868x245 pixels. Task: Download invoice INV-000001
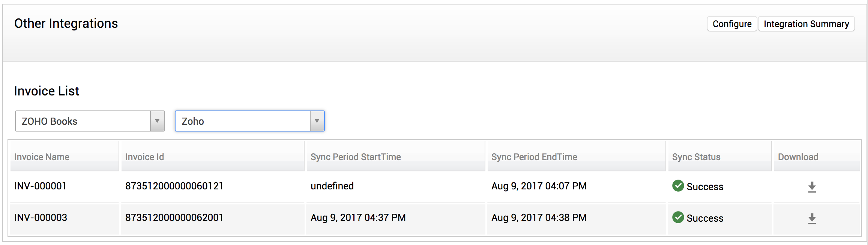(812, 187)
